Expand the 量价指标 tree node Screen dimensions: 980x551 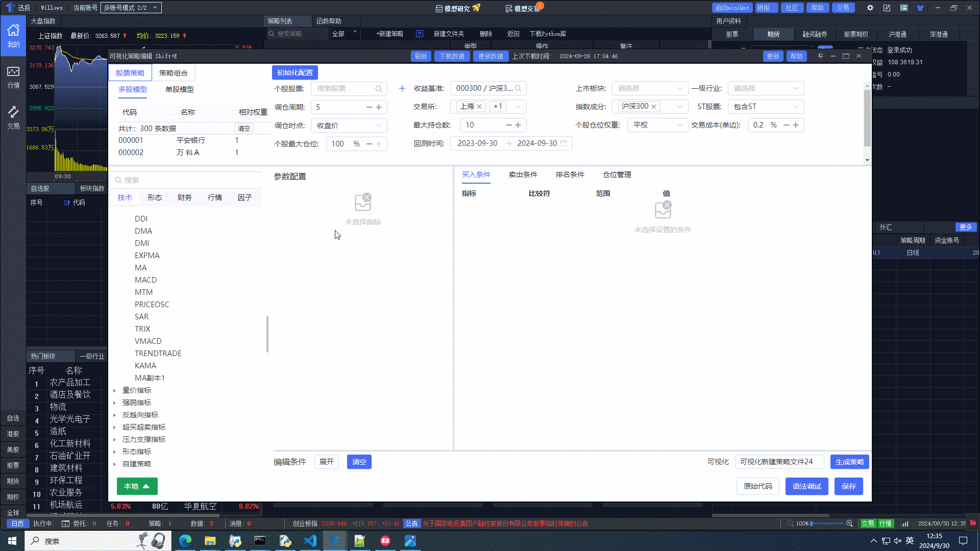click(115, 390)
